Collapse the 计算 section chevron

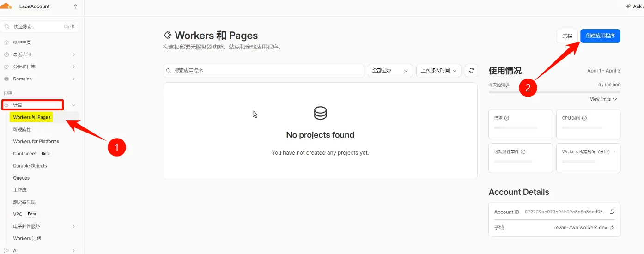click(74, 105)
